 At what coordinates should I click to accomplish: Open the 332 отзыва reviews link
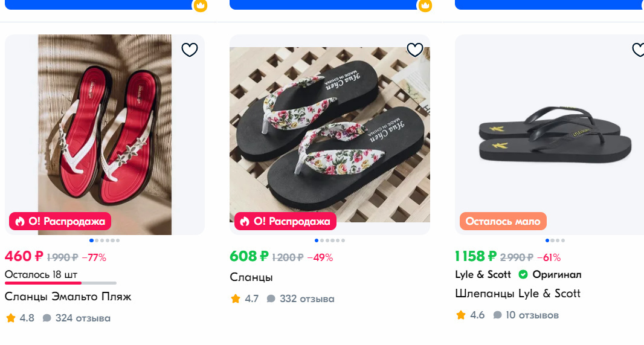coord(306,298)
